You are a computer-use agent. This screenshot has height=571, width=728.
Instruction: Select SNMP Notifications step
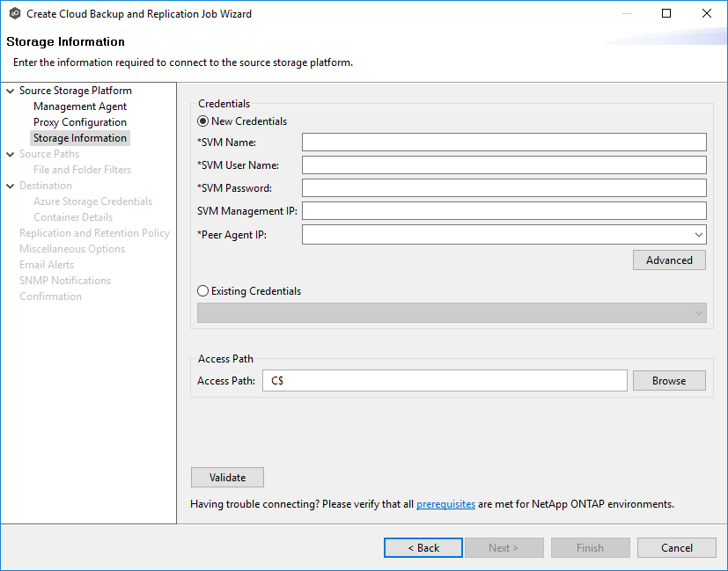tap(65, 281)
